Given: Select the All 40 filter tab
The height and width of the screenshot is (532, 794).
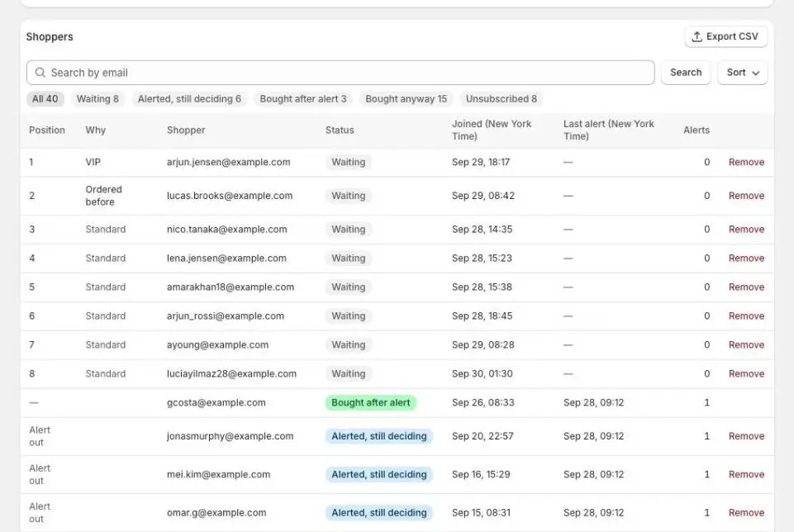Looking at the screenshot, I should click(45, 98).
